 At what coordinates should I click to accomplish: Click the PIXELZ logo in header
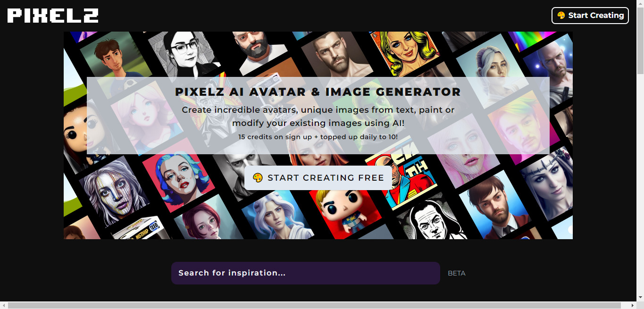click(x=53, y=16)
